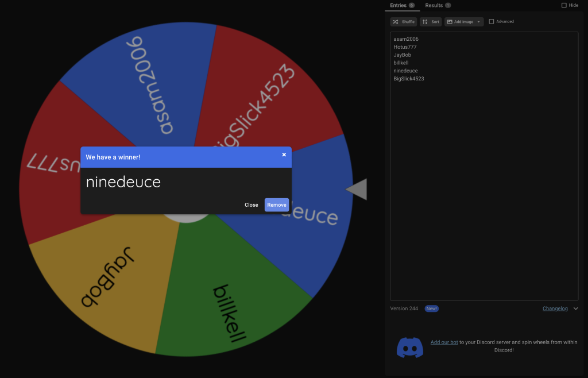Screen dimensions: 588x378
Task: Open the Add image dropdown
Action: [464, 22]
